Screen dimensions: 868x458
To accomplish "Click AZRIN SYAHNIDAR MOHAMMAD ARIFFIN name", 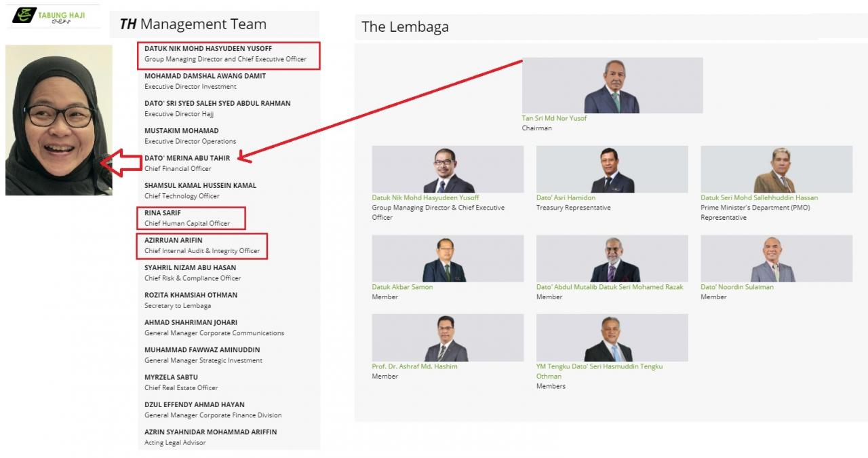I will [210, 432].
